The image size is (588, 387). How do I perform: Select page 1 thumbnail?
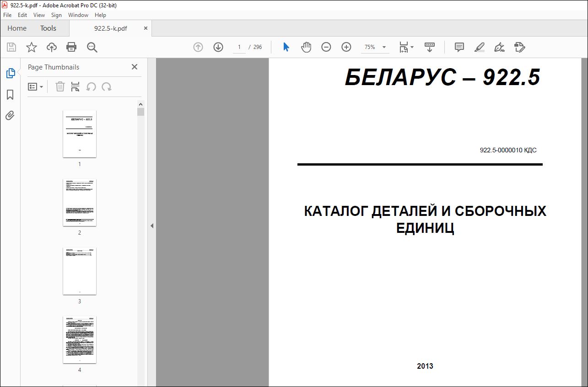80,134
